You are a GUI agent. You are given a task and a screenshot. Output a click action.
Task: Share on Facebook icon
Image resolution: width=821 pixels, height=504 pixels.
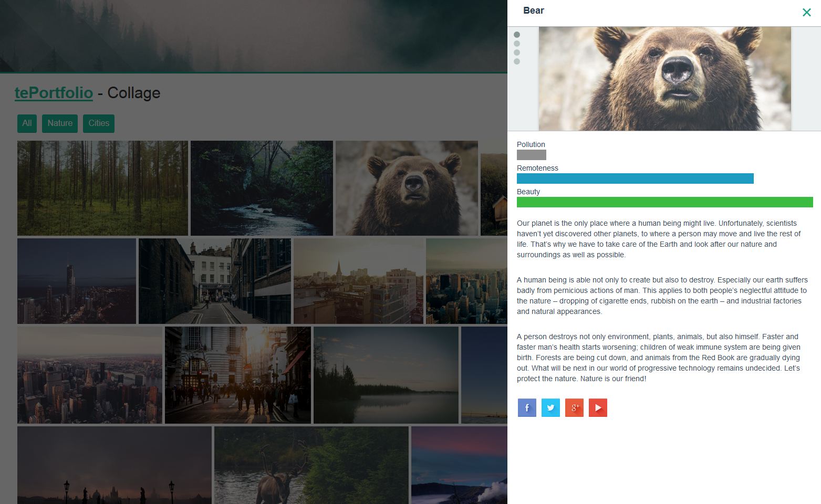pyautogui.click(x=527, y=408)
